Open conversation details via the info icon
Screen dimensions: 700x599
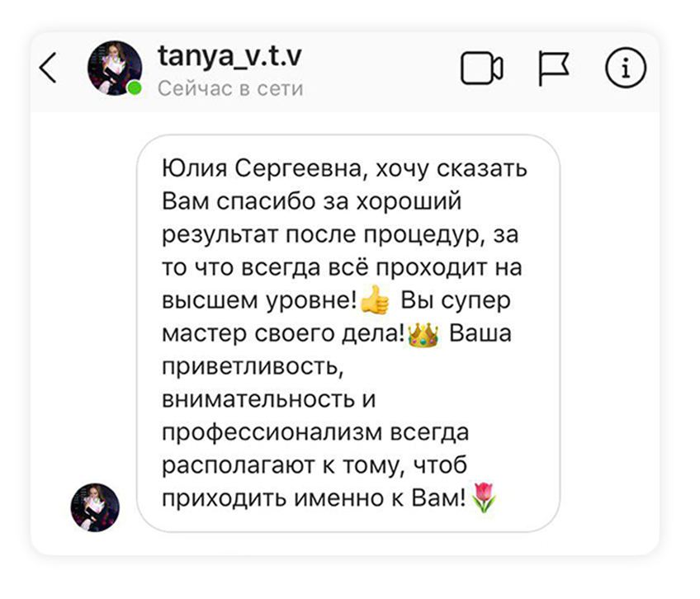(626, 68)
